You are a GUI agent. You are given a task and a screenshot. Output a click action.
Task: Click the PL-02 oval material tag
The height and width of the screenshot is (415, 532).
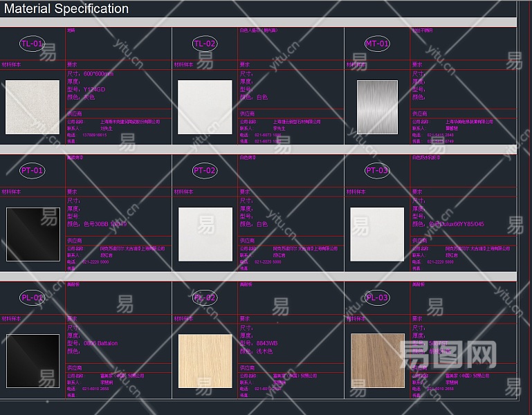205,297
